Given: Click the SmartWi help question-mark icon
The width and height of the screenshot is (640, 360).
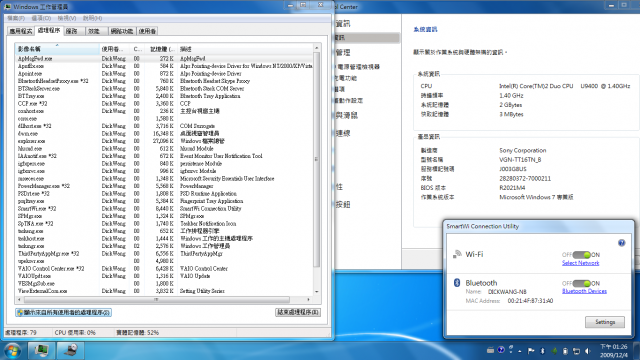Looking at the screenshot, I should (621, 243).
